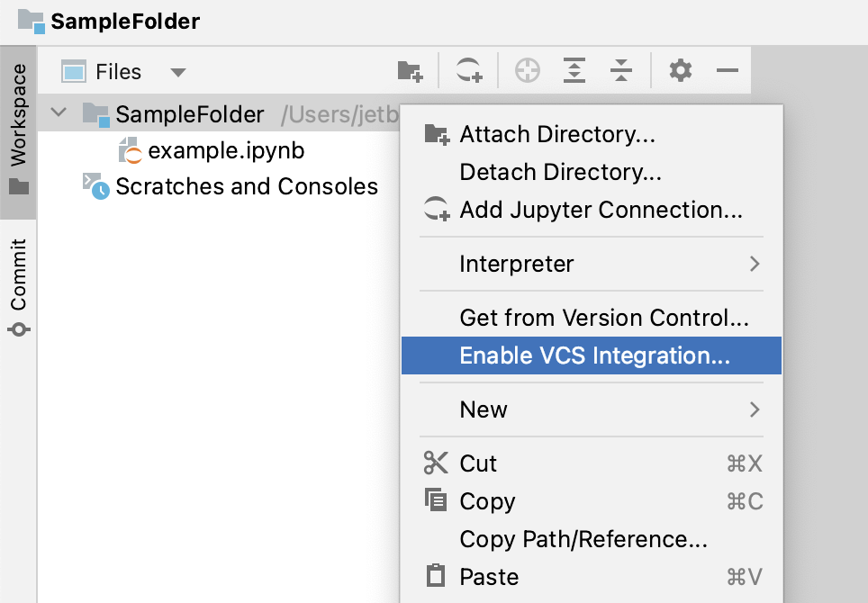Image resolution: width=868 pixels, height=603 pixels.
Task: Click the Add Jupyter Connection toolbar icon
Action: coord(467,71)
